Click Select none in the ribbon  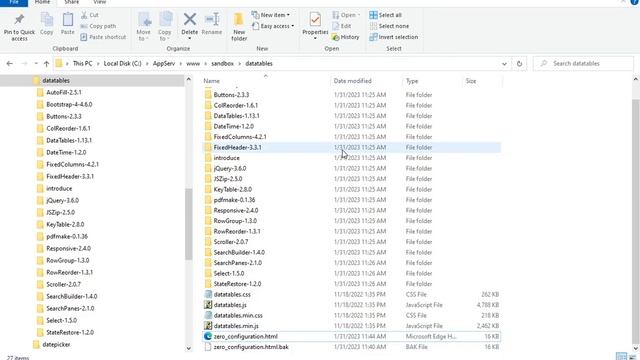click(x=389, y=26)
